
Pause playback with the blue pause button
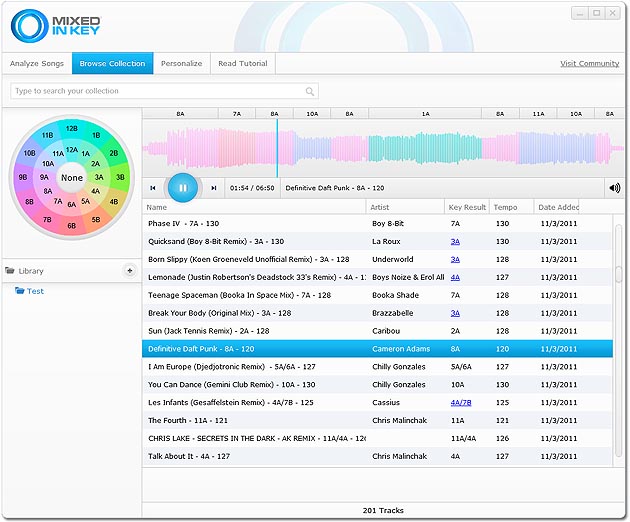(x=183, y=188)
